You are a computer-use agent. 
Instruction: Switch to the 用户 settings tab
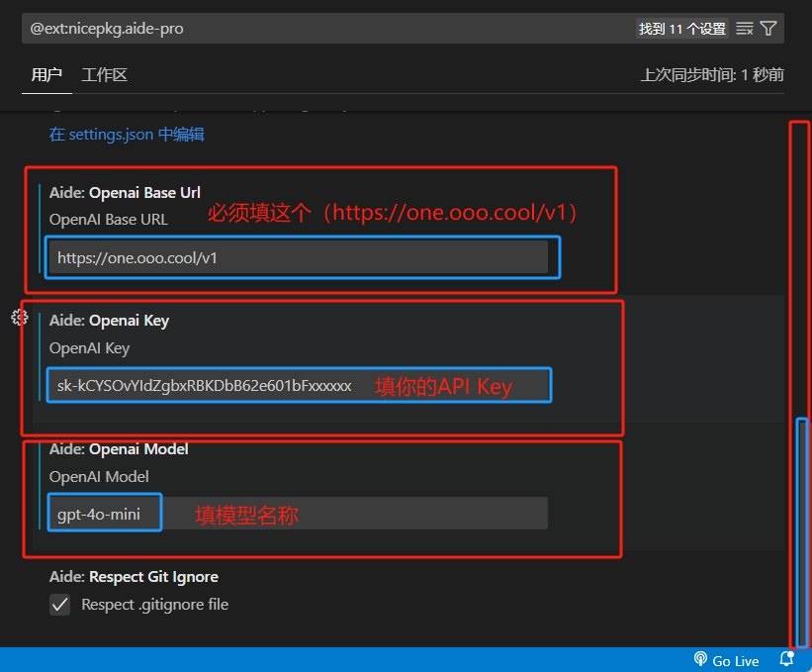pos(46,75)
